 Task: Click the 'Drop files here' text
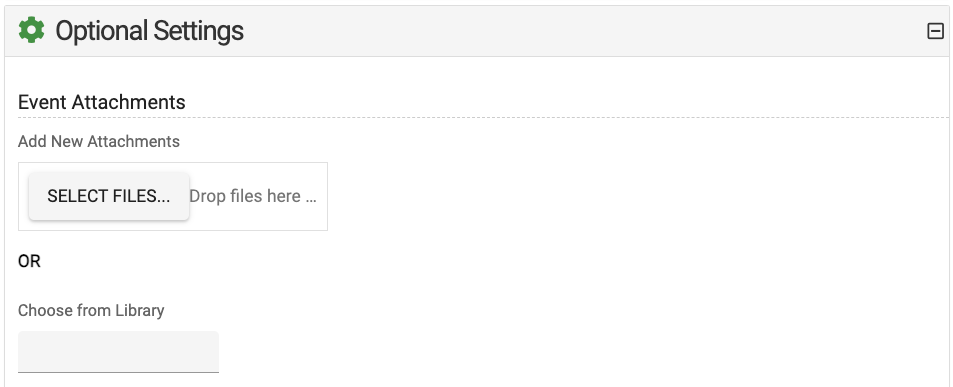[253, 196]
